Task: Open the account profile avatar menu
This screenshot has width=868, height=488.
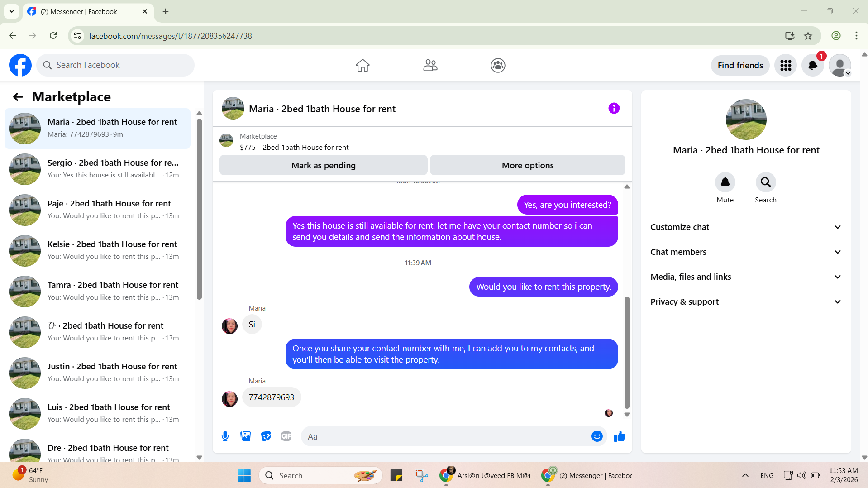Action: (840, 66)
